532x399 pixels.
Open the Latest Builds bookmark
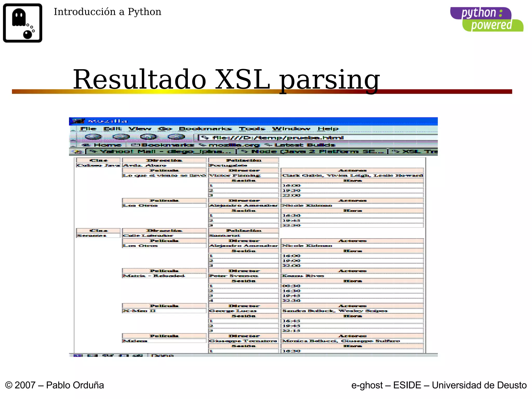click(300, 145)
